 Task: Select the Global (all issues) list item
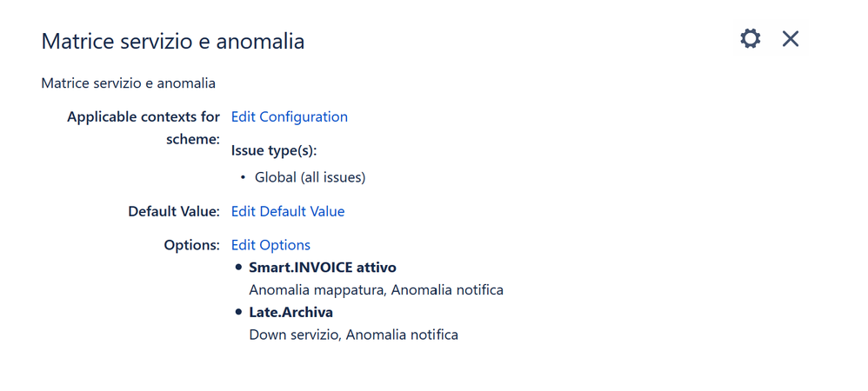click(310, 177)
